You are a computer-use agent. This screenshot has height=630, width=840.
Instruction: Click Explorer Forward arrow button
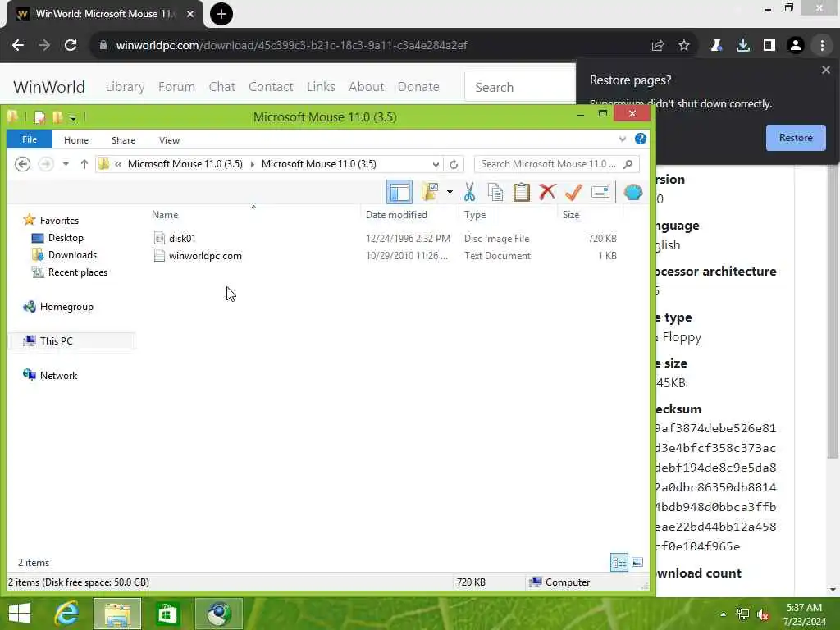click(46, 164)
